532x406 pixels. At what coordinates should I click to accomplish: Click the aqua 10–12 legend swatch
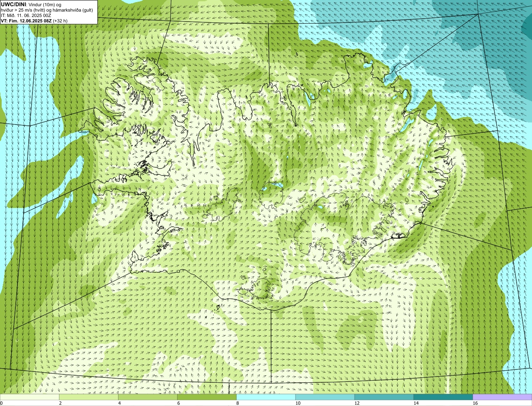(x=325, y=397)
